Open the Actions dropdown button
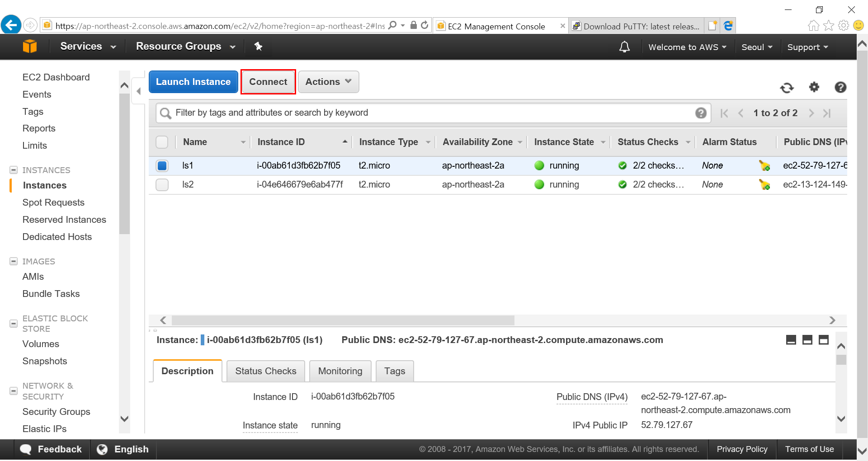The width and height of the screenshot is (868, 461). pos(329,82)
